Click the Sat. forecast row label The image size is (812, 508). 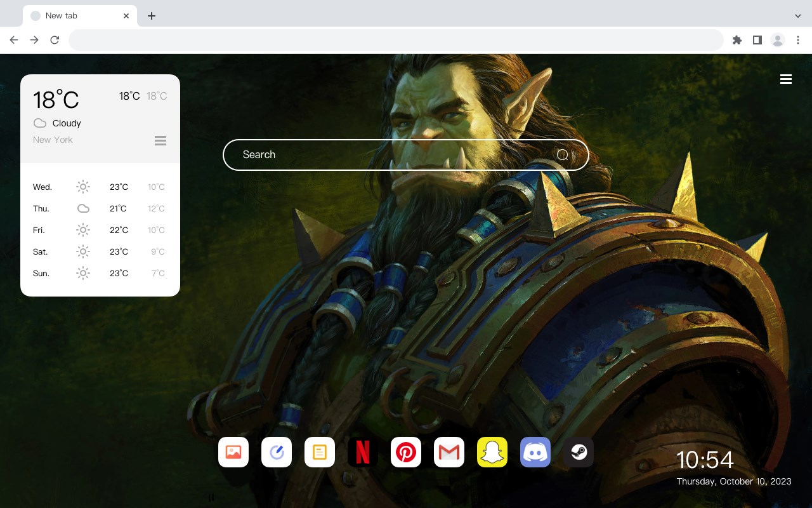(41, 251)
